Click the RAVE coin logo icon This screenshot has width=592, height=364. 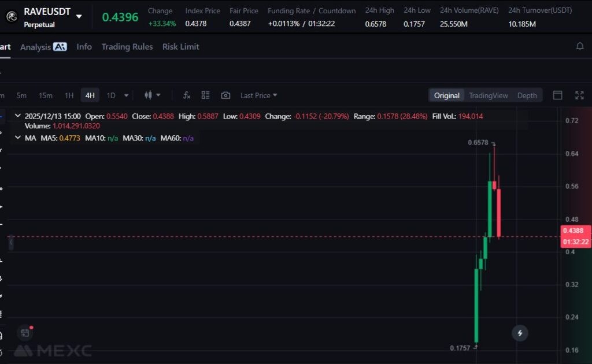coord(10,17)
